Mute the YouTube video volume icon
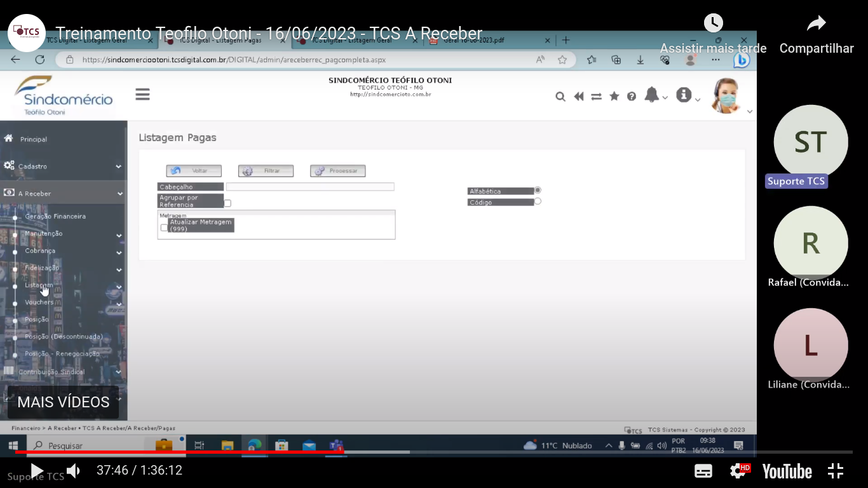Screen dimensions: 868x488 [x=74, y=471]
